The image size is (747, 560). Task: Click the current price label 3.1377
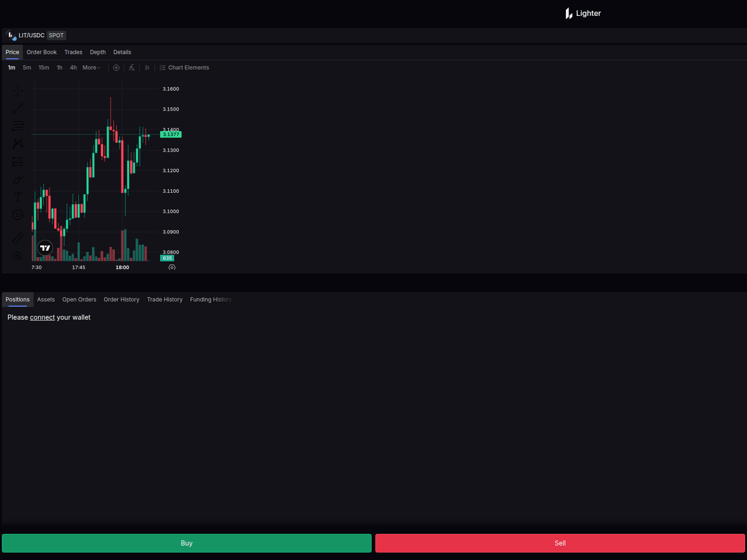pyautogui.click(x=171, y=134)
